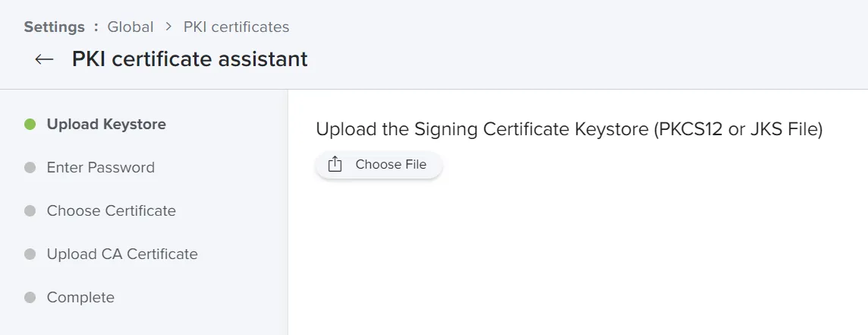Return to PKI certificates breadcrumb

237,27
